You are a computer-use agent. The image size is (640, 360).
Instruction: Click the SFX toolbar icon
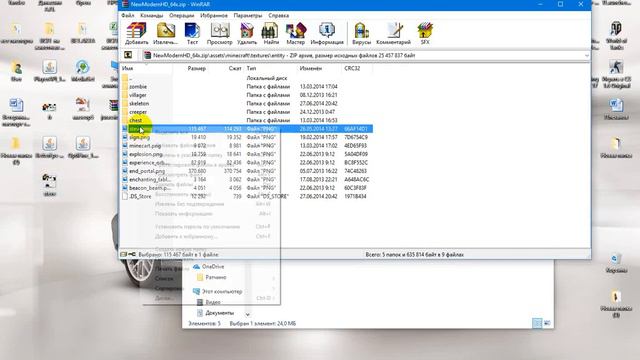[x=425, y=33]
